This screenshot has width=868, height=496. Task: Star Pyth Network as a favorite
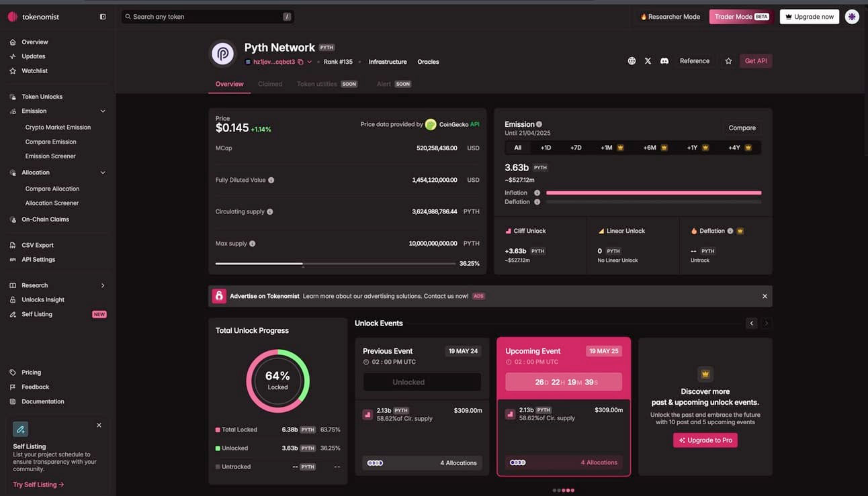tap(728, 60)
